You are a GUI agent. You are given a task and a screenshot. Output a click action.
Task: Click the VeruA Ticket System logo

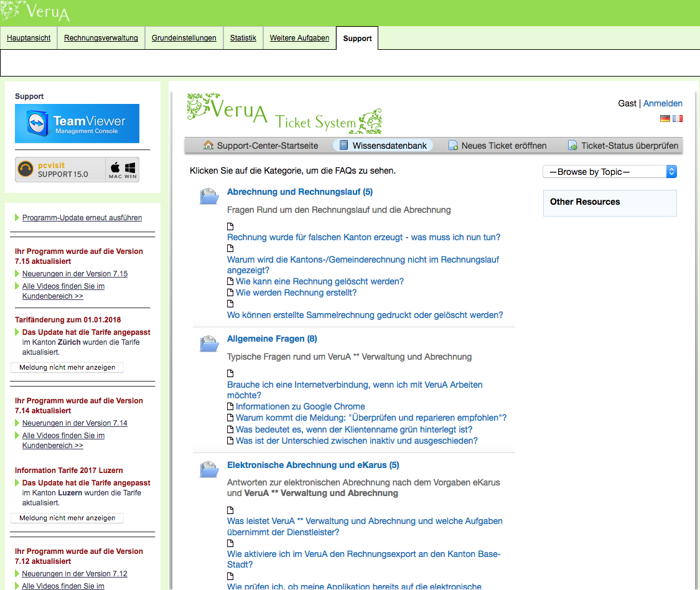(x=284, y=114)
